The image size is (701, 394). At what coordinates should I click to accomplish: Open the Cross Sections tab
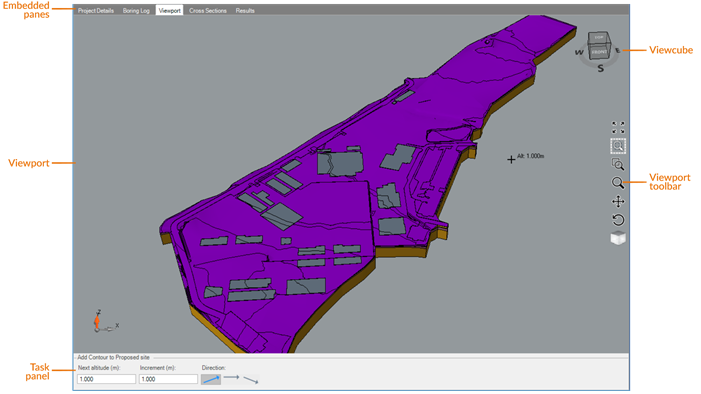tap(207, 10)
